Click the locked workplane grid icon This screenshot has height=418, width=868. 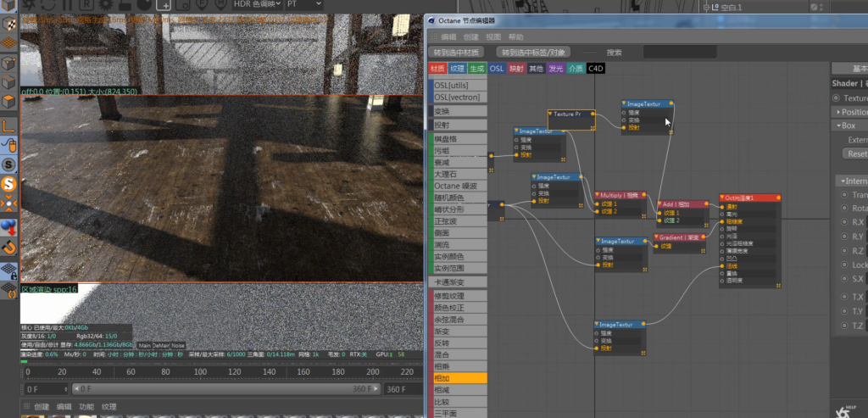point(8,270)
